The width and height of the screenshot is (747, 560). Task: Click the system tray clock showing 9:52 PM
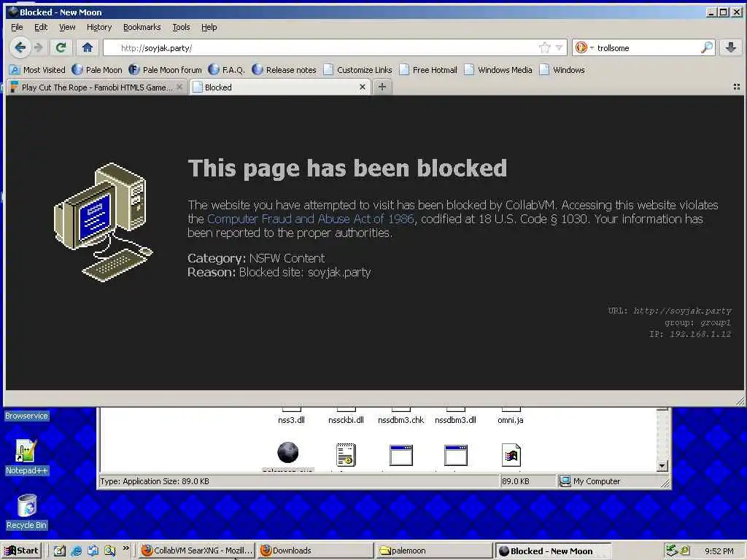tap(719, 551)
